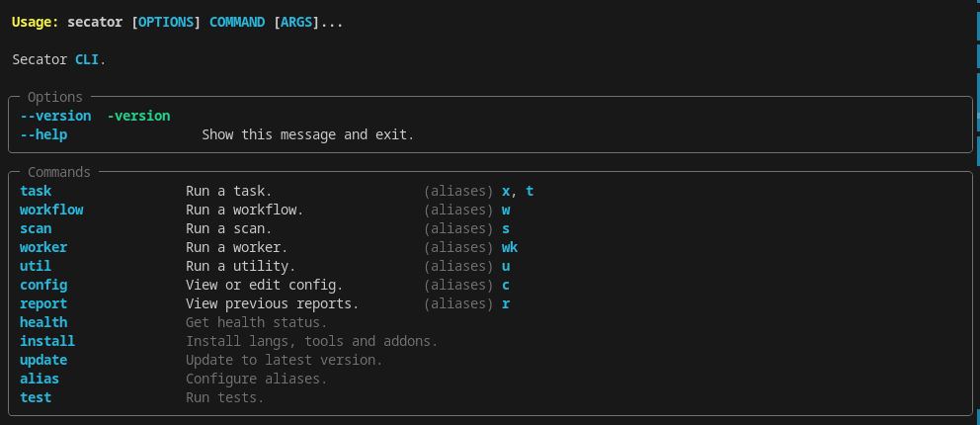Click the 'alias' command name
Screen dimensions: 980x425
(x=40, y=379)
